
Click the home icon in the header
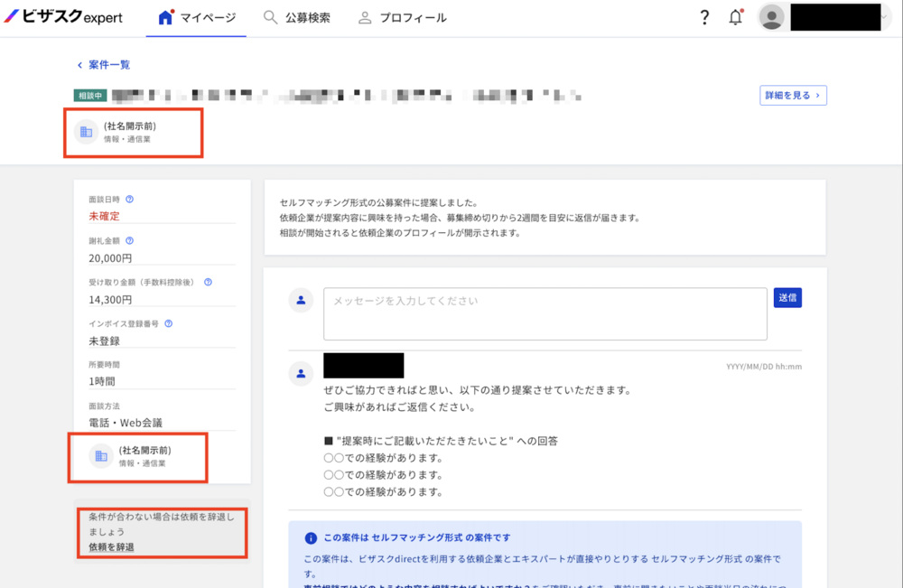tap(166, 16)
